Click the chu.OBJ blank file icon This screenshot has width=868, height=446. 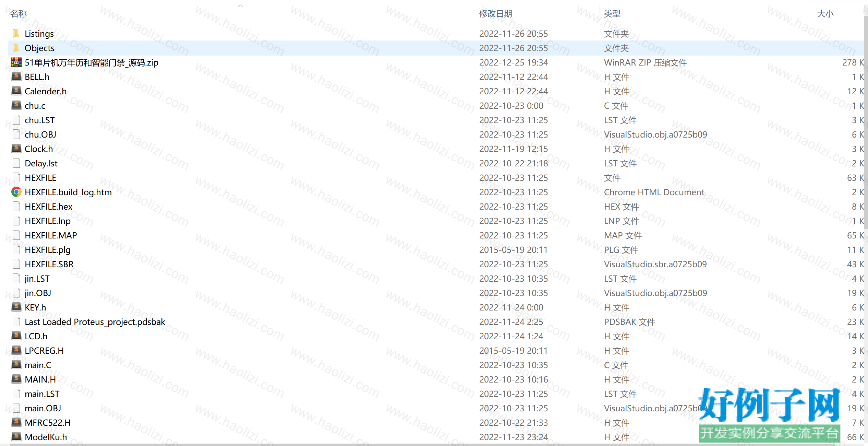(16, 134)
